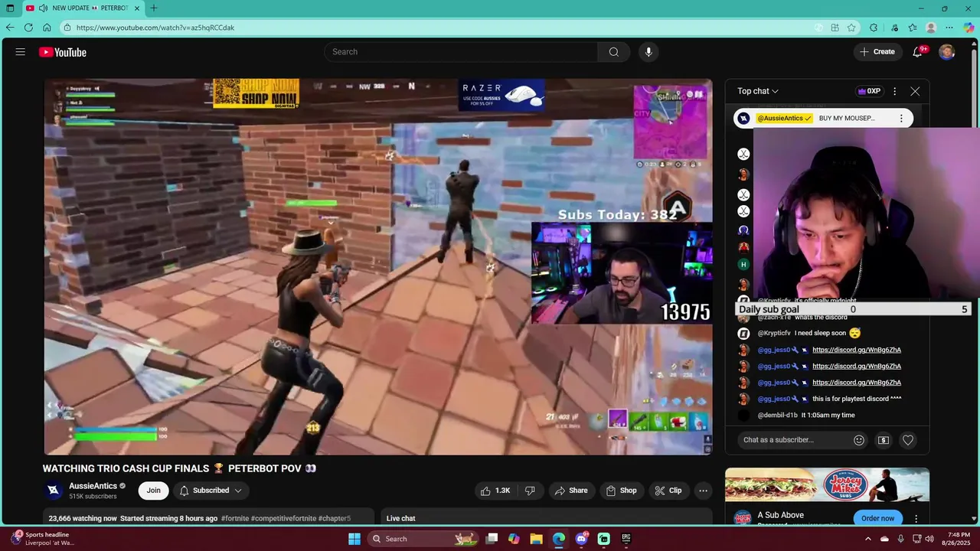
Task: Open the YouTube account avatar menu
Action: click(947, 52)
